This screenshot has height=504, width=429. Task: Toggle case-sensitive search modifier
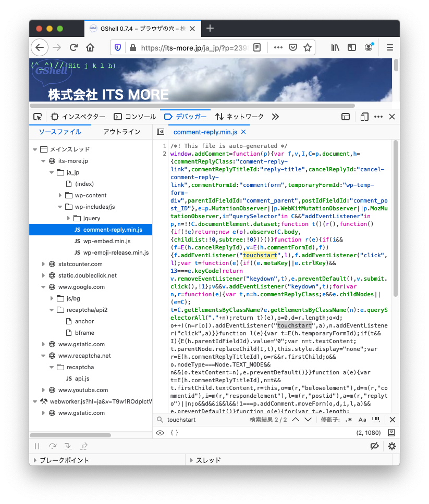tap(362, 420)
